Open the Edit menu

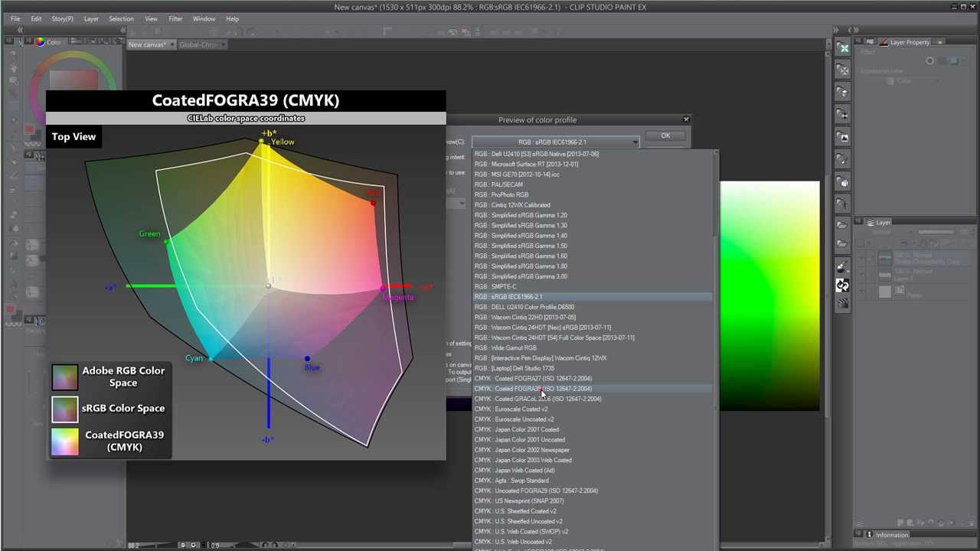pyautogui.click(x=36, y=18)
